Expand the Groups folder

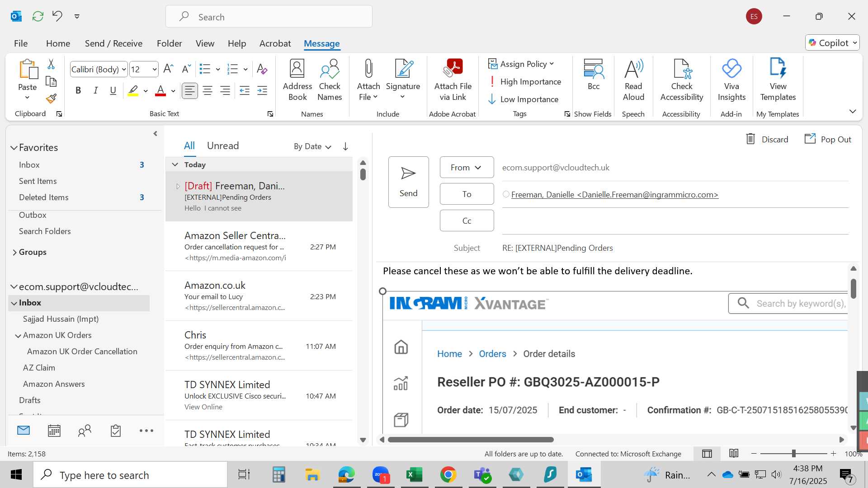pyautogui.click(x=14, y=252)
